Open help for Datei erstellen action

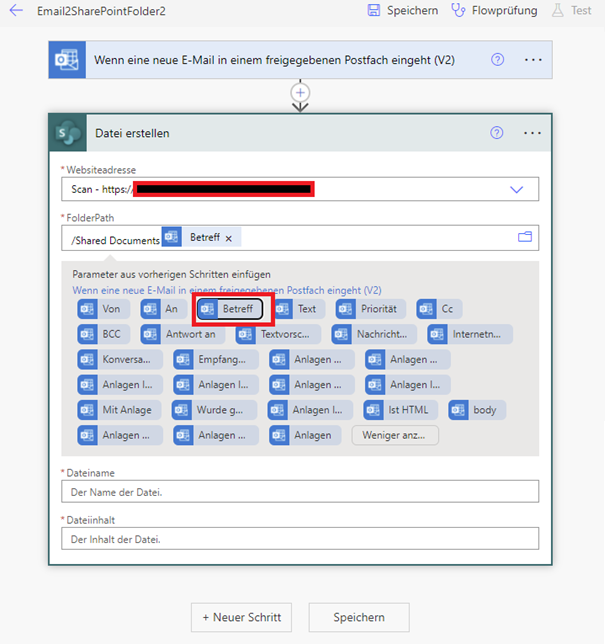point(497,133)
